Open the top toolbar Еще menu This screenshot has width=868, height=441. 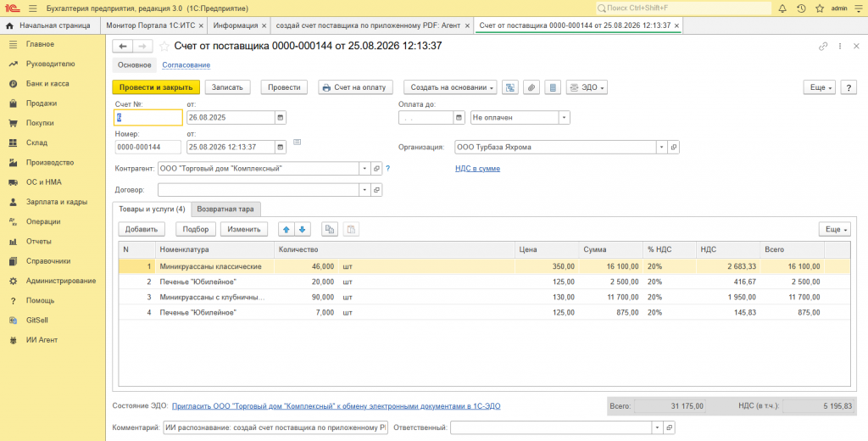pos(820,87)
